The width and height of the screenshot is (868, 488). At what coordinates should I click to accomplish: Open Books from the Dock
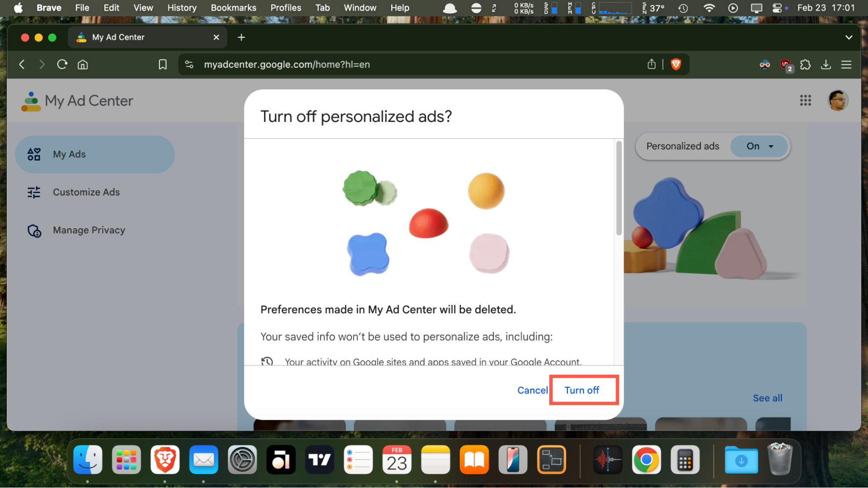(x=474, y=459)
